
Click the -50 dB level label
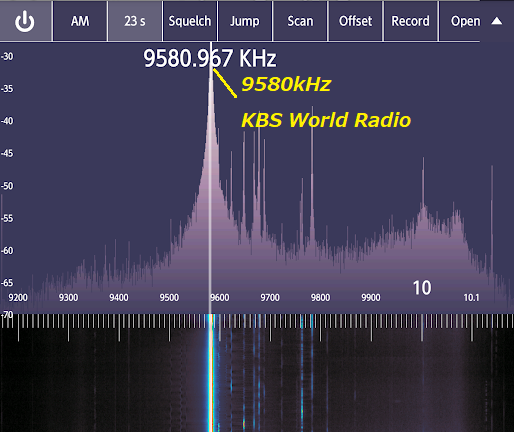(x=7, y=186)
